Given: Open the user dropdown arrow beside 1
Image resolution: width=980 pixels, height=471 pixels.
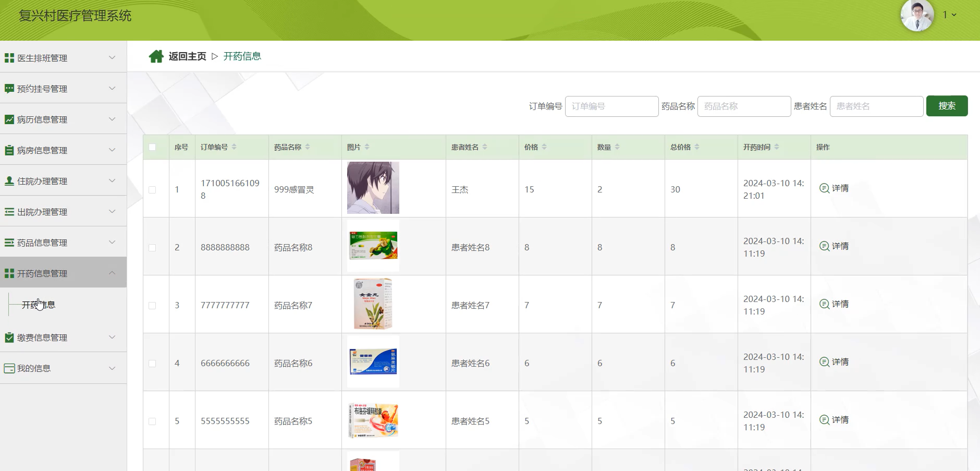Looking at the screenshot, I should [954, 15].
